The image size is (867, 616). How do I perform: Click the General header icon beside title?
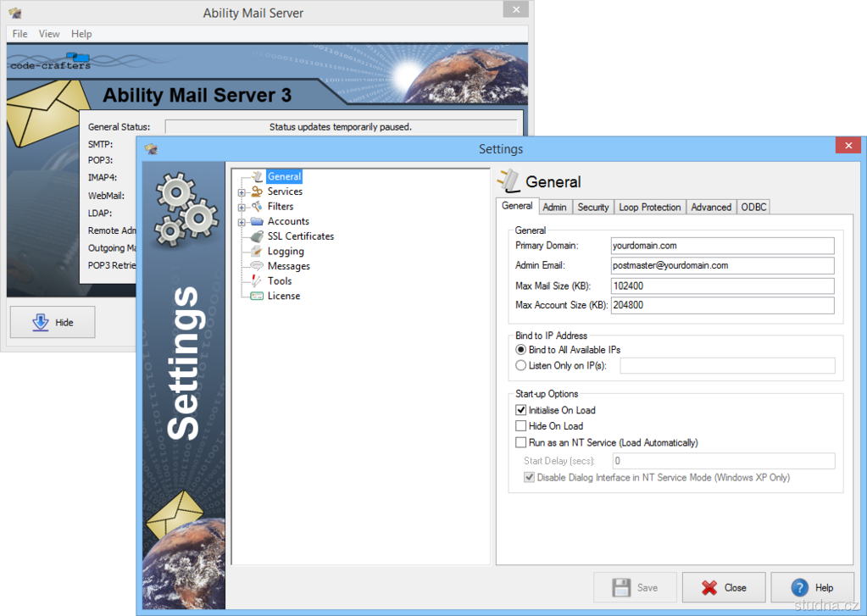509,180
